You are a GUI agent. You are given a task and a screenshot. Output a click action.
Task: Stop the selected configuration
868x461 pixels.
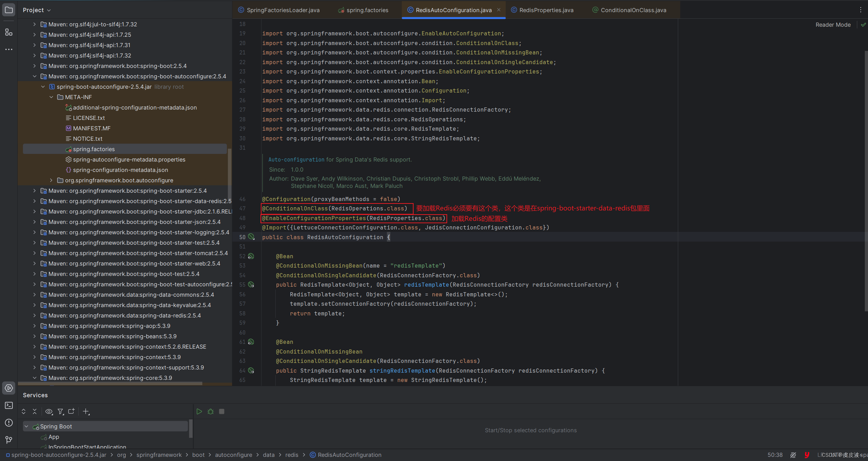pyautogui.click(x=222, y=411)
